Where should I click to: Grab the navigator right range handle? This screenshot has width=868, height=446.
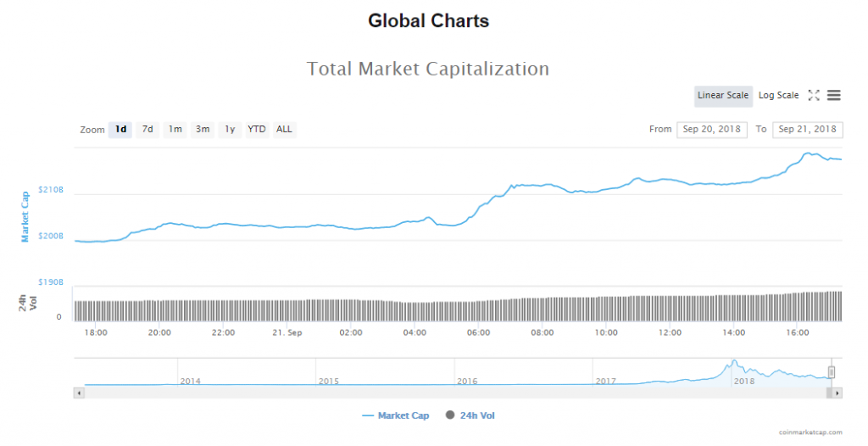coord(832,371)
